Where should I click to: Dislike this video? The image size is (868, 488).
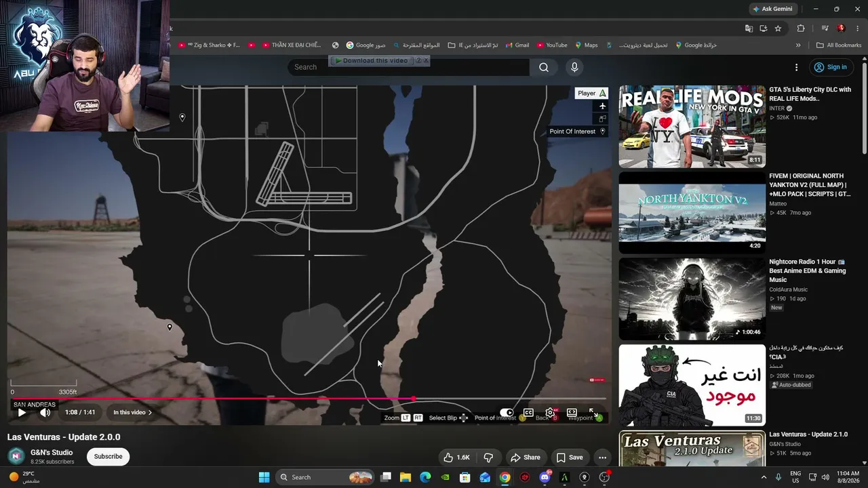click(488, 457)
